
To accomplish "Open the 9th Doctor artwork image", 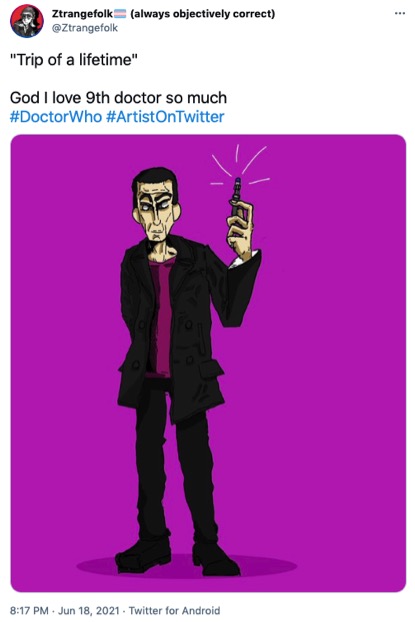I will click(x=208, y=363).
